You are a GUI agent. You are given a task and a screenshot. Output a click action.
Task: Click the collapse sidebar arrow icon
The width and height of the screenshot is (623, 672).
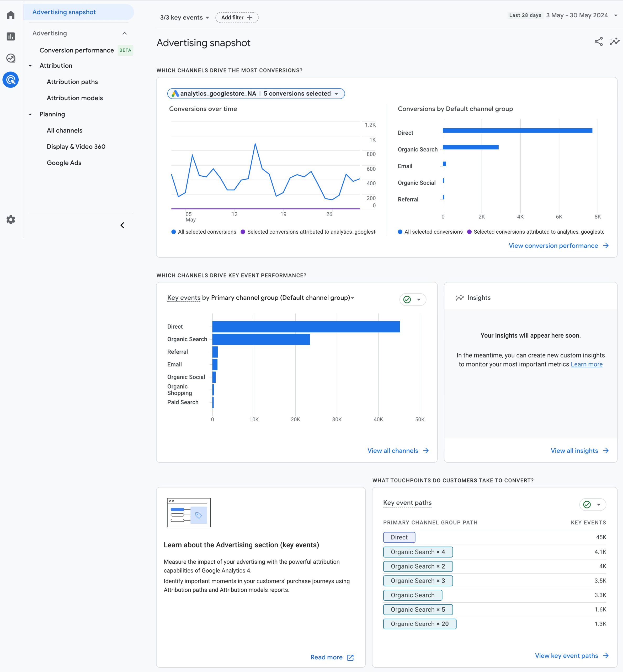123,225
